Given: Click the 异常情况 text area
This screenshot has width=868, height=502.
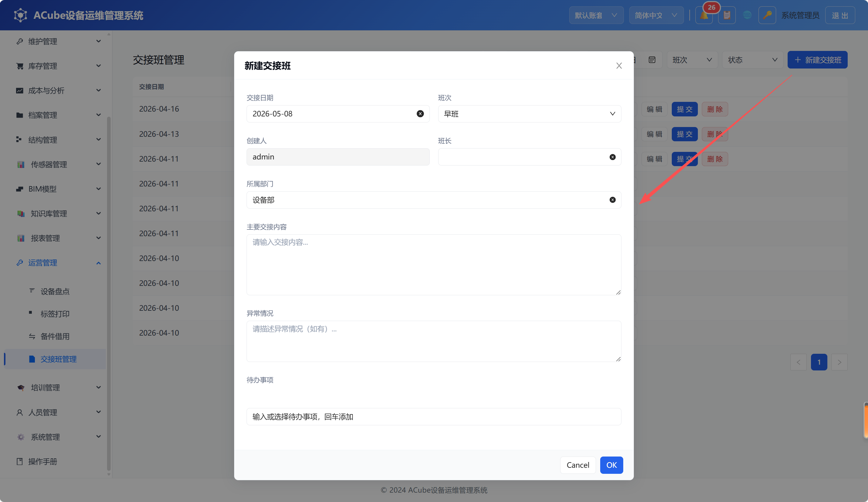Looking at the screenshot, I should [434, 341].
